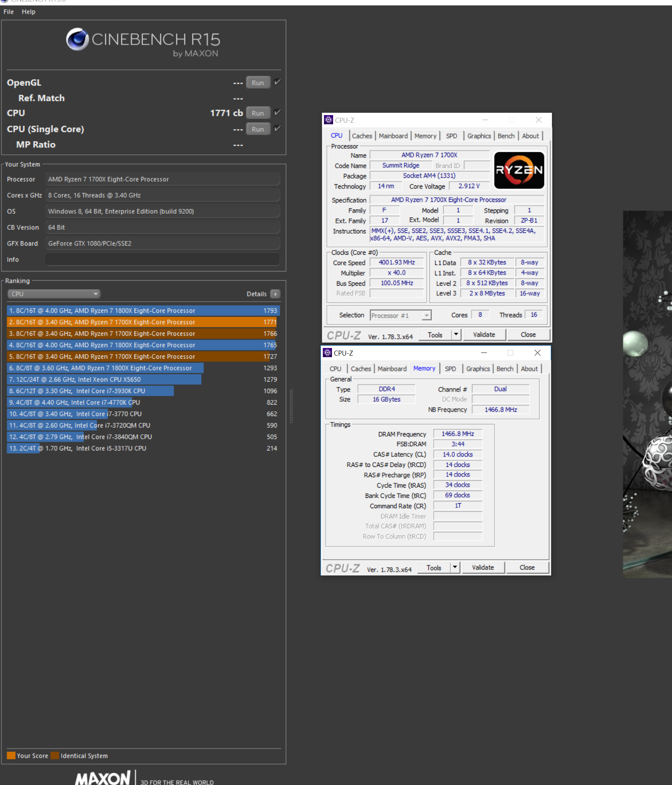Image resolution: width=672 pixels, height=785 pixels.
Task: Select ranking row 11 Core i7-3720QM
Action: pos(143,425)
